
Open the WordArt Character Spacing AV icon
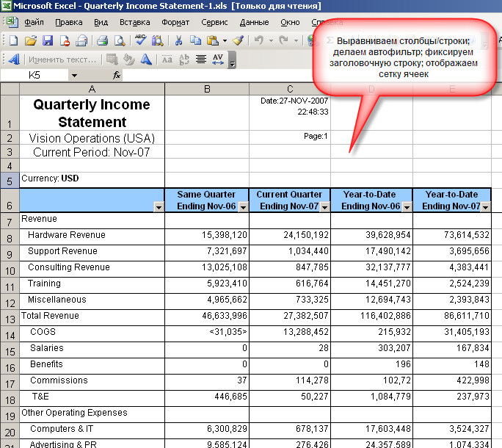(x=218, y=59)
